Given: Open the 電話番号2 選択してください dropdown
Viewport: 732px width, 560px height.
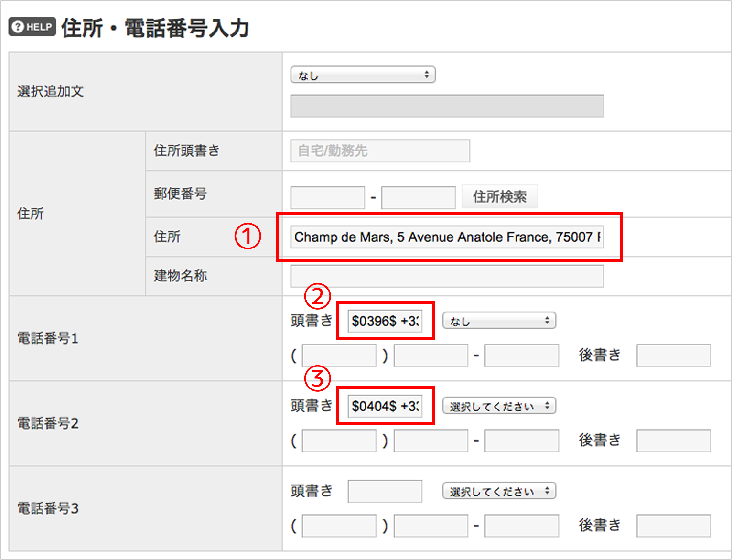Looking at the screenshot, I should [499, 406].
